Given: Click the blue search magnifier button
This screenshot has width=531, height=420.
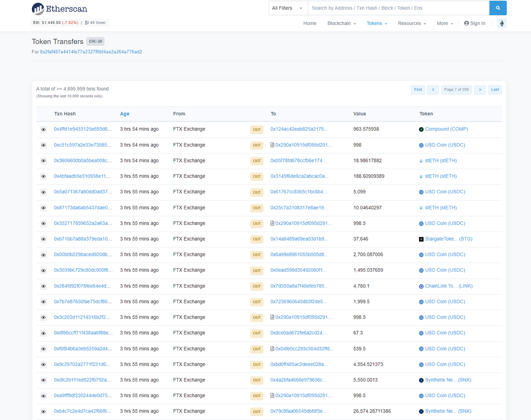Looking at the screenshot, I should 498,8.
